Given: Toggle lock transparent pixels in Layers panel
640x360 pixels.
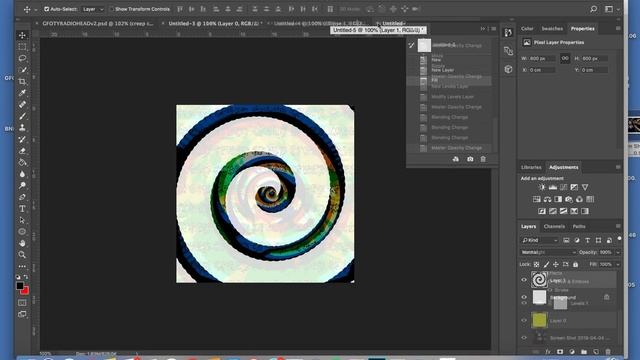Looking at the screenshot, I should click(536, 264).
